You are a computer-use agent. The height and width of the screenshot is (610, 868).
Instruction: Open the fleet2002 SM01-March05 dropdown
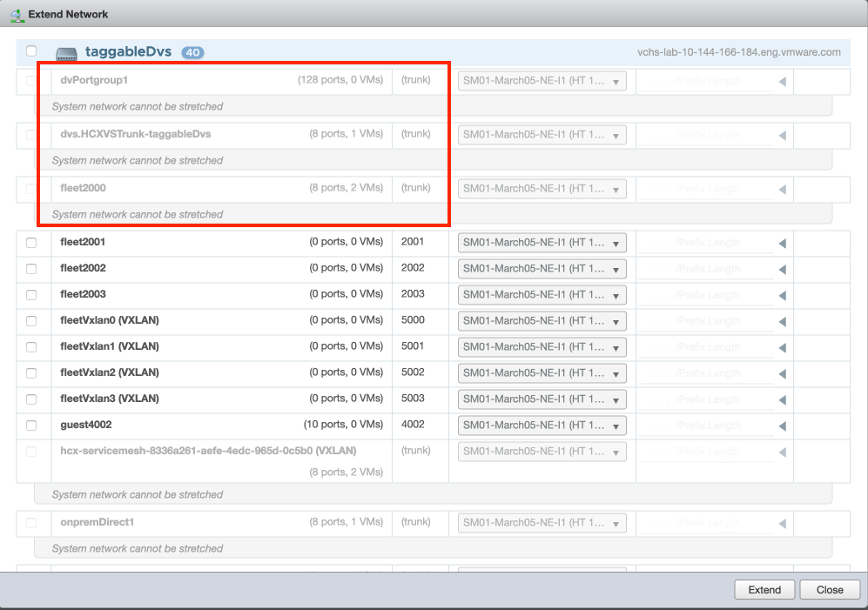pyautogui.click(x=542, y=269)
